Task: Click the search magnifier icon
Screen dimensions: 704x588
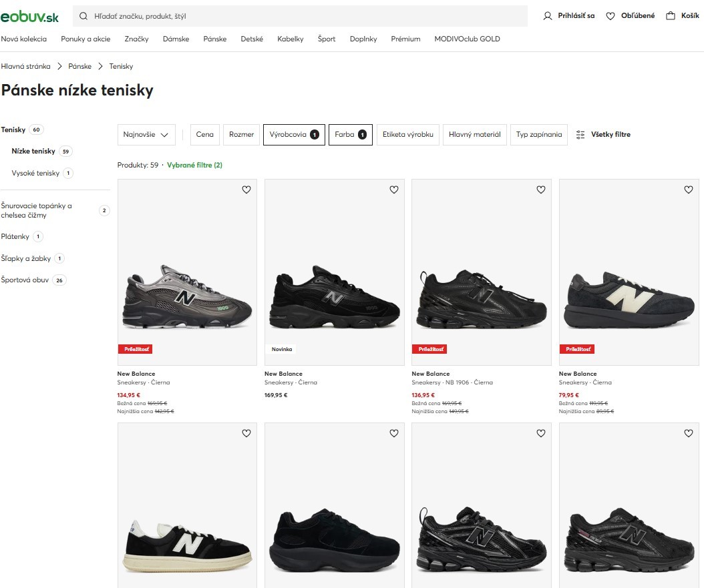Action: (x=83, y=16)
